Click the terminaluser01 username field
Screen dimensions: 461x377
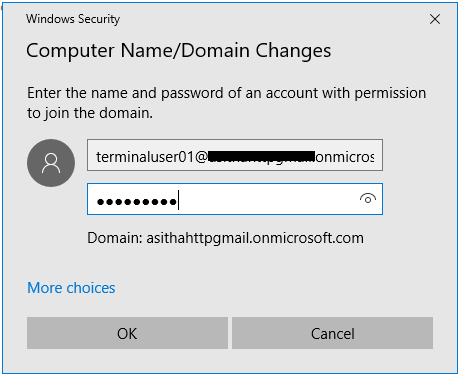coord(235,155)
